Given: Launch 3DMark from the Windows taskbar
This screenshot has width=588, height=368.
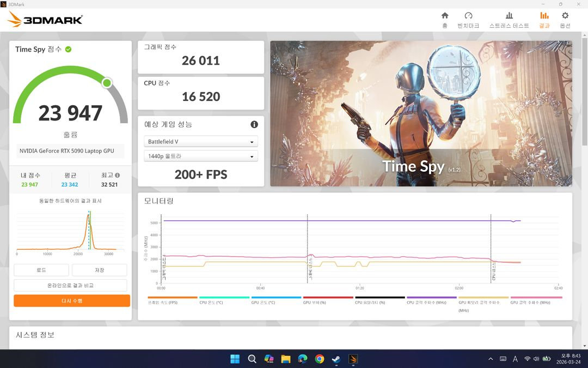Looking at the screenshot, I should pyautogui.click(x=353, y=359).
